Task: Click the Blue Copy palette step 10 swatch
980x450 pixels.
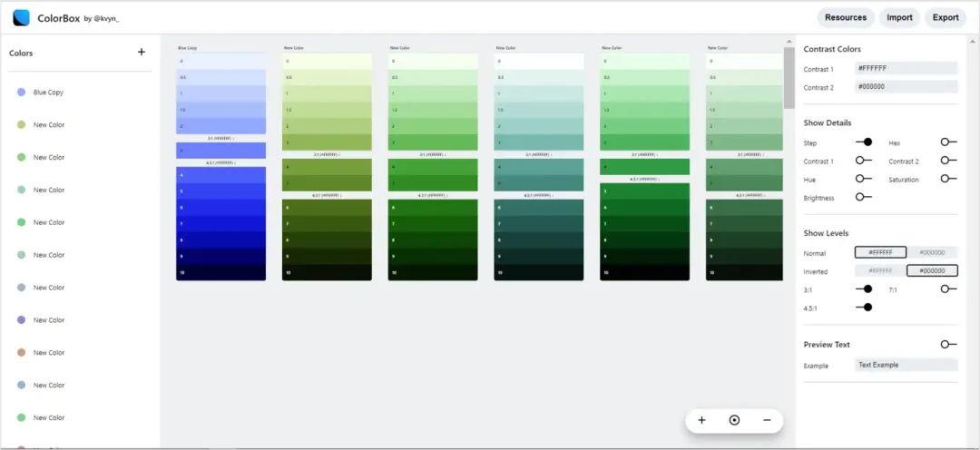Action: tap(220, 272)
